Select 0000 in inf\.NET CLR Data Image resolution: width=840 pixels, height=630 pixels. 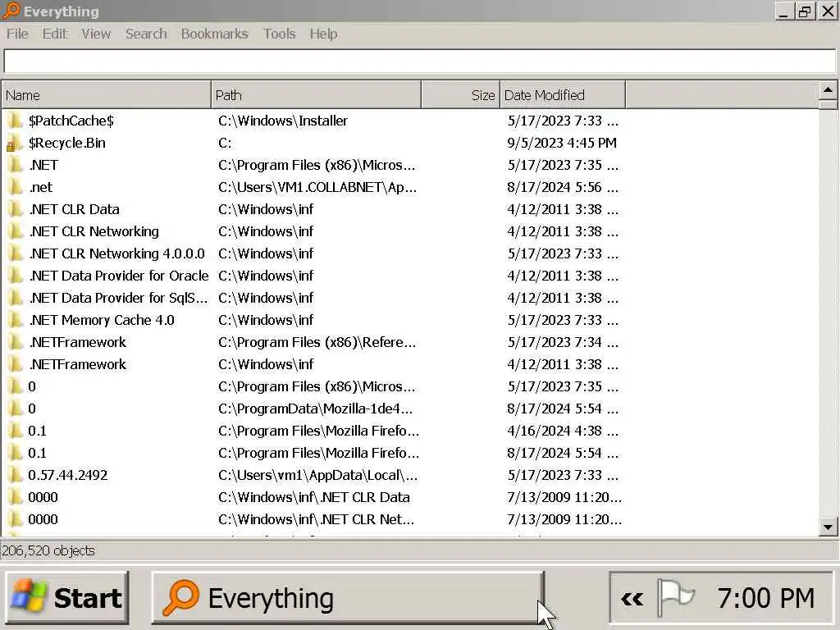[x=43, y=497]
